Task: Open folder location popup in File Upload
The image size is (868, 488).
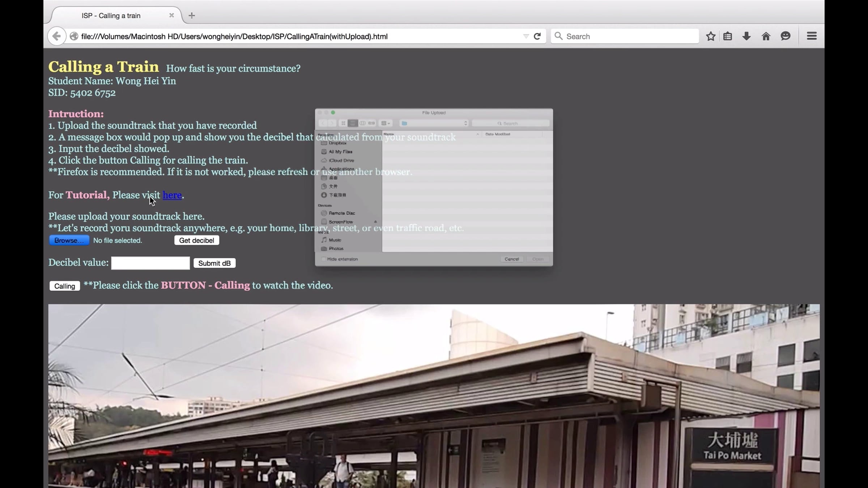Action: click(434, 123)
